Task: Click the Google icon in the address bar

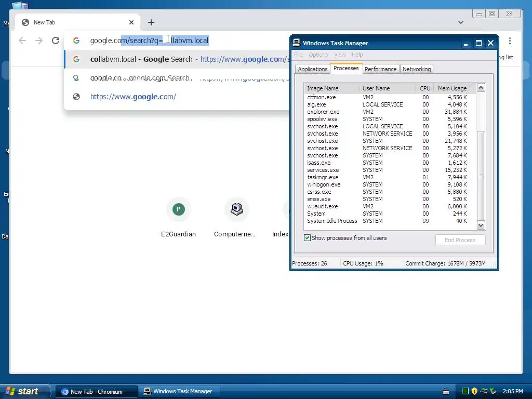Action: tap(76, 41)
